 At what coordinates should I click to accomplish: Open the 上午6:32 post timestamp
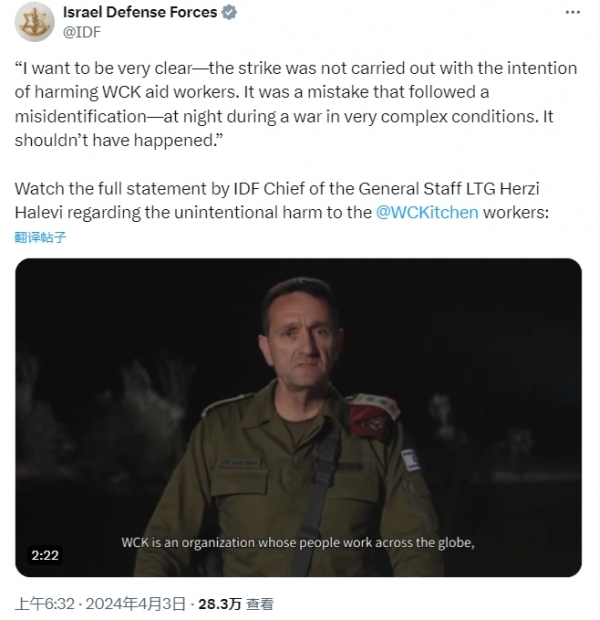(45, 604)
